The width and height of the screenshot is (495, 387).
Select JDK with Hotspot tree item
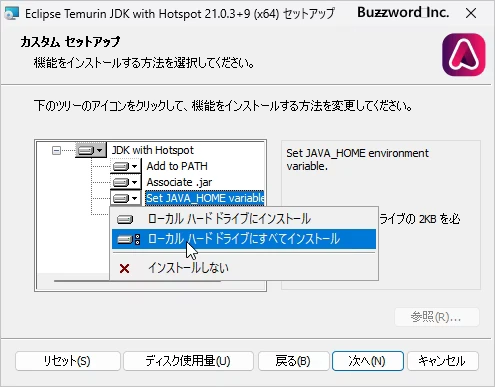(x=153, y=150)
